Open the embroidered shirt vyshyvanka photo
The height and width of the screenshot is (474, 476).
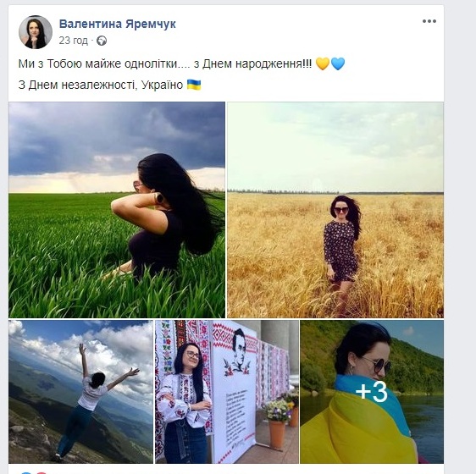227,391
